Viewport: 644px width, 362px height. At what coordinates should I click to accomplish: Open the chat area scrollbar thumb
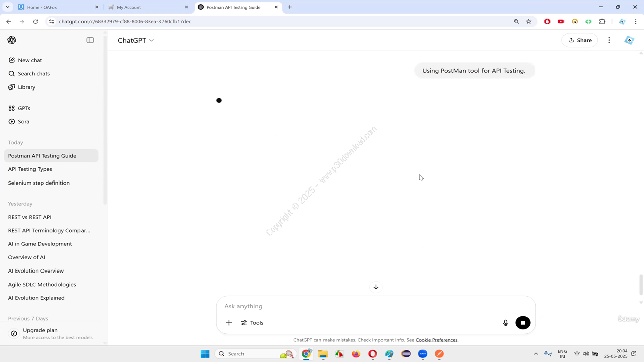[x=641, y=285]
